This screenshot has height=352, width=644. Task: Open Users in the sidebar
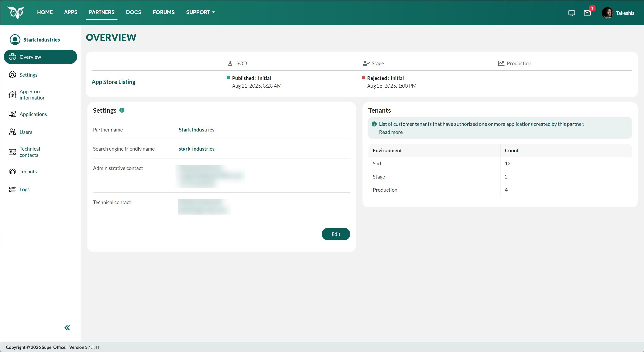pos(41,132)
